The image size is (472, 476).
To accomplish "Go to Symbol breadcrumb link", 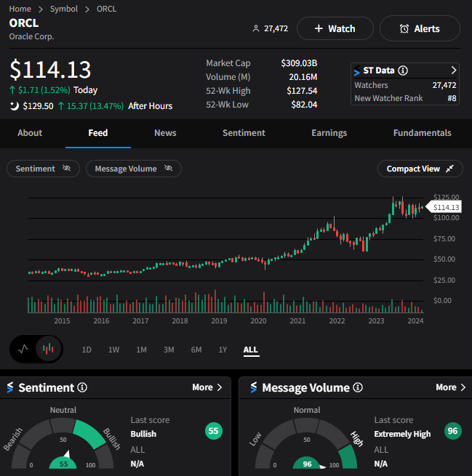I will 64,9.
